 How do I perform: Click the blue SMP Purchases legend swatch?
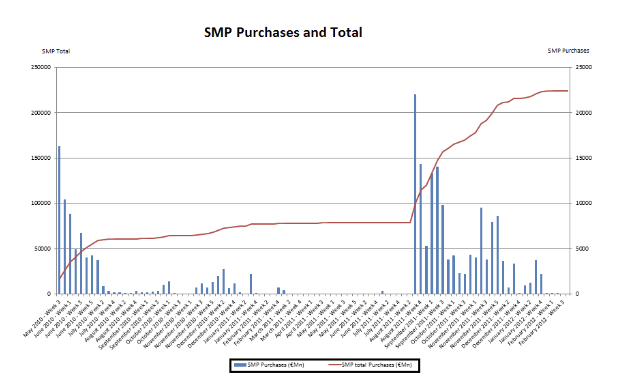coord(240,365)
